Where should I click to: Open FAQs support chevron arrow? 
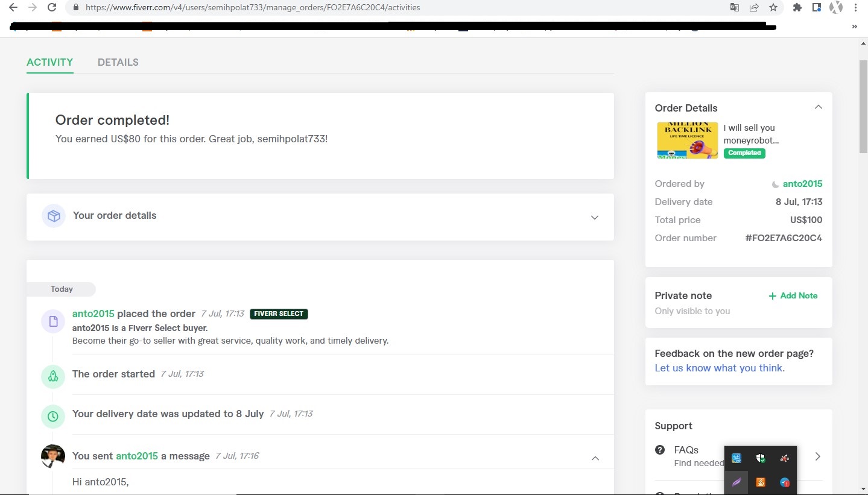click(818, 456)
